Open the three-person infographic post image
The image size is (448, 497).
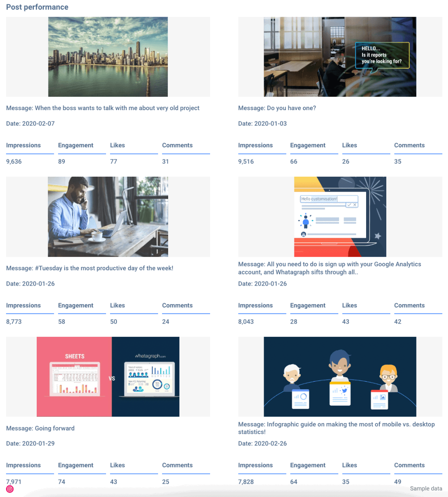[340, 376]
